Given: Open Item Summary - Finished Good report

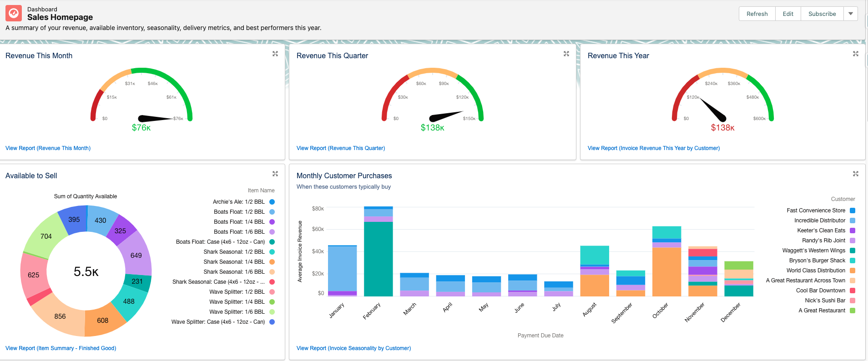Looking at the screenshot, I should click(x=61, y=348).
